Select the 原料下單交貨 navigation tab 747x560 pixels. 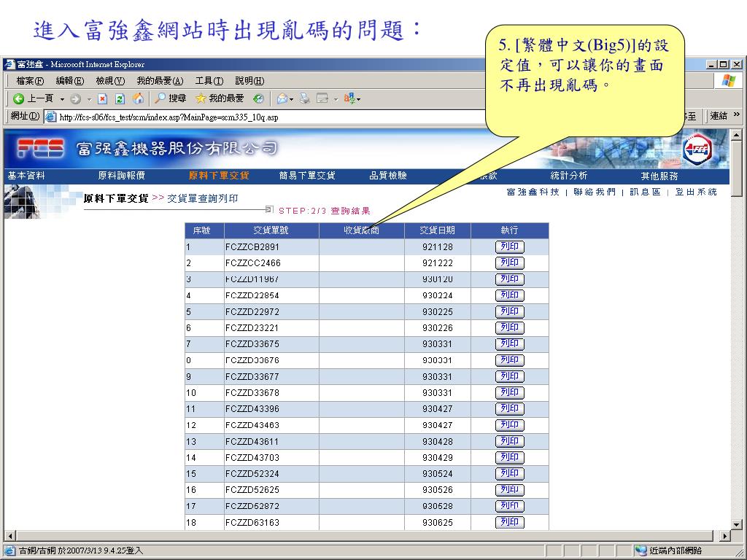(x=219, y=176)
